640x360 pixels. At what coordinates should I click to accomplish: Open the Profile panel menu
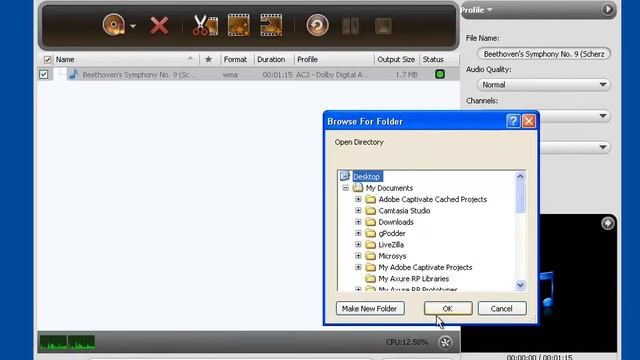(x=476, y=10)
